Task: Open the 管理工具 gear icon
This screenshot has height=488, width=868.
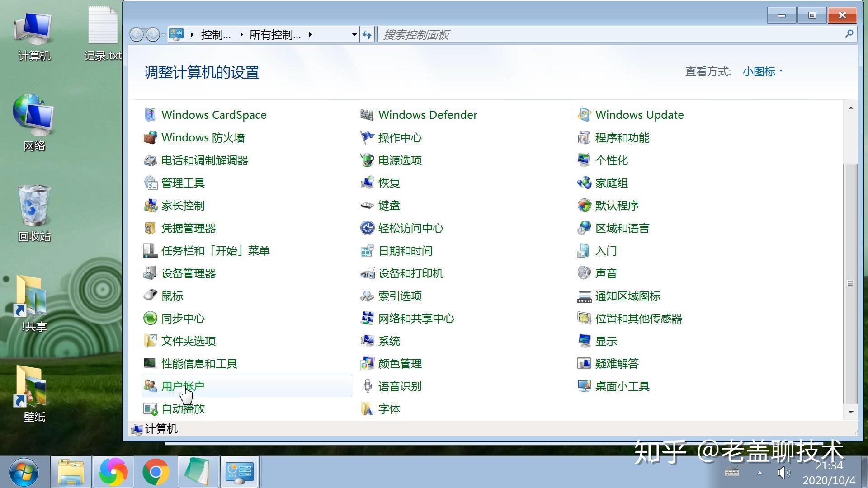Action: [150, 183]
